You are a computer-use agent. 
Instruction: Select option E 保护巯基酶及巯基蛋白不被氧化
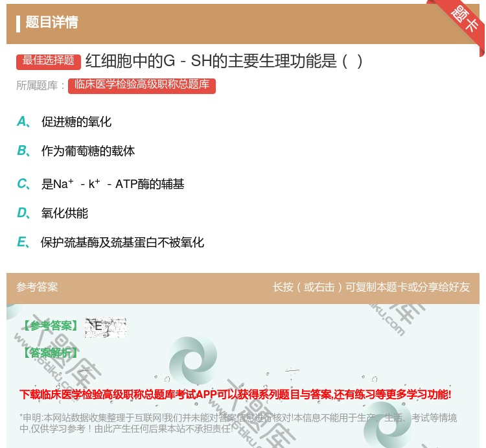(x=110, y=242)
